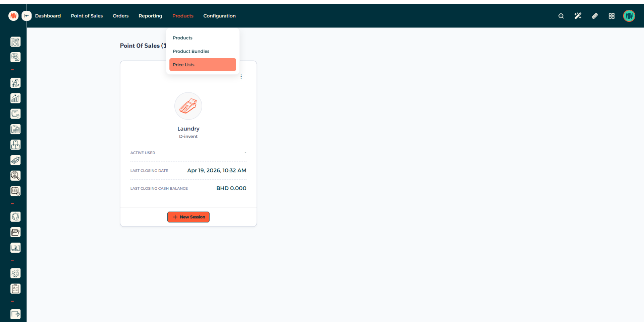
Task: Expand the Reporting menu in navbar
Action: tap(150, 16)
